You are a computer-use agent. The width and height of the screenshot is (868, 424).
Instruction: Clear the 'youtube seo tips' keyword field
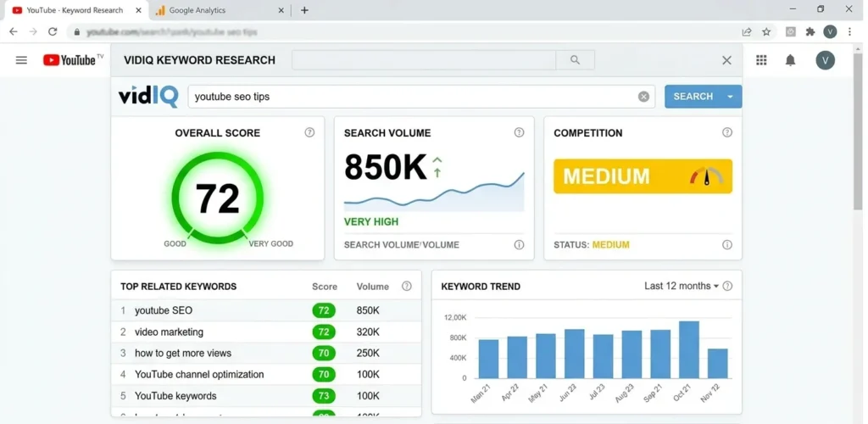(643, 97)
